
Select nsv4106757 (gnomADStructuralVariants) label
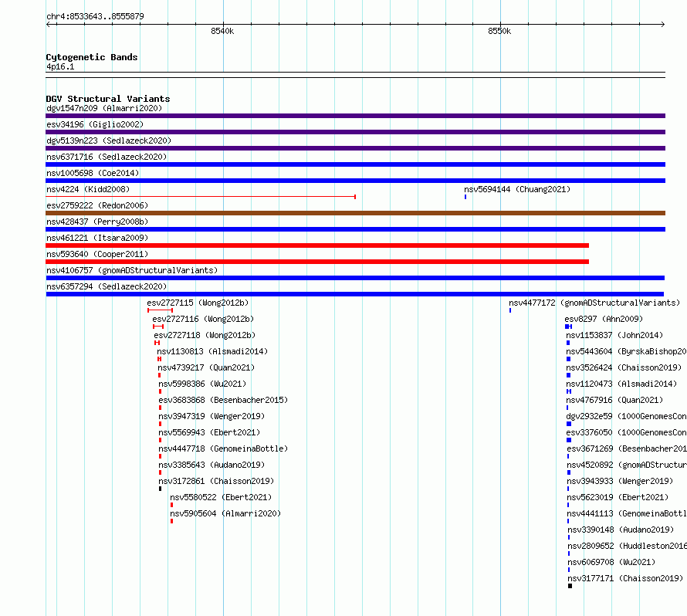[x=132, y=270]
